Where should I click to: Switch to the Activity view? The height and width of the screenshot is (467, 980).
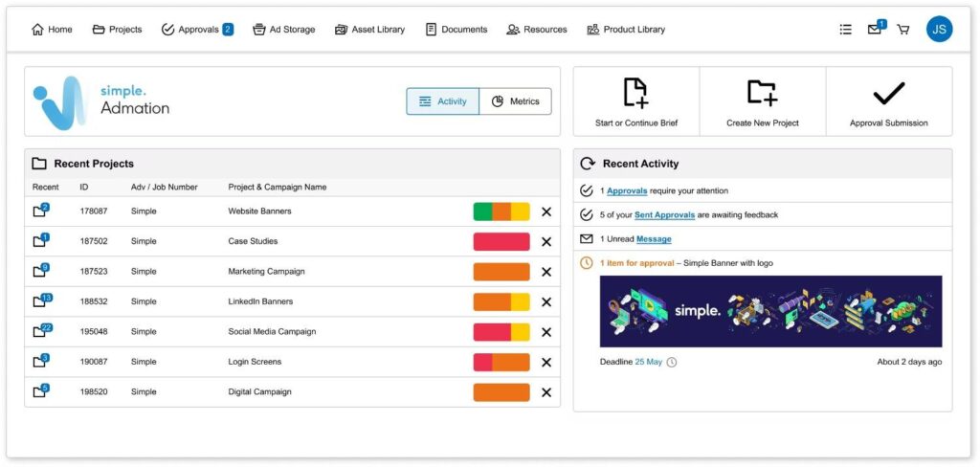click(x=442, y=101)
